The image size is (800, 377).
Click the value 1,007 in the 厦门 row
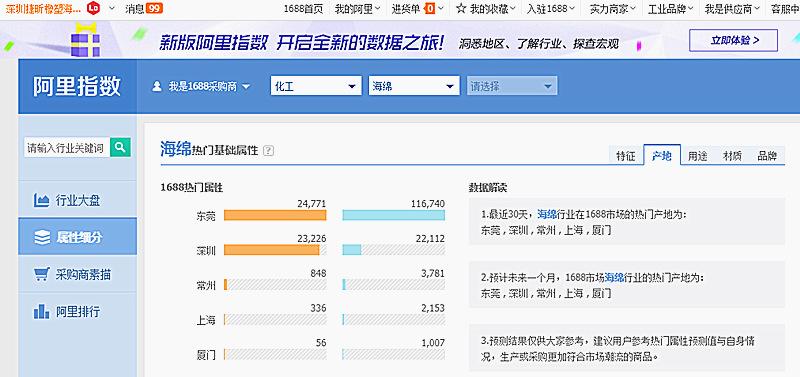[433, 343]
